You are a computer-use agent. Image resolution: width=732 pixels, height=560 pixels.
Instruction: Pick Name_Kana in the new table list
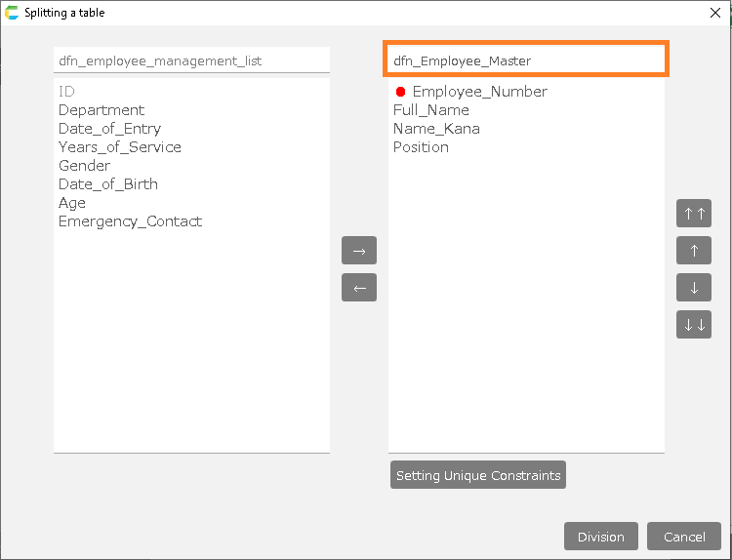pyautogui.click(x=436, y=129)
